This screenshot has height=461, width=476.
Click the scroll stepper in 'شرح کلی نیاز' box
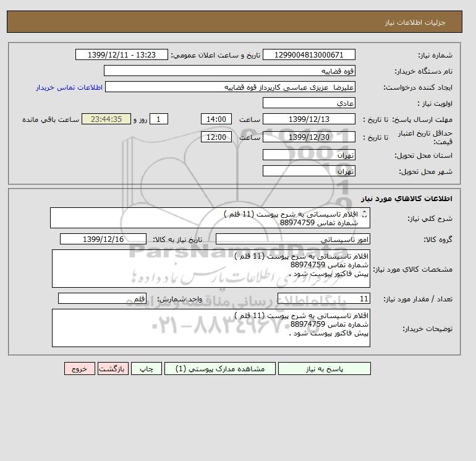pyautogui.click(x=365, y=214)
